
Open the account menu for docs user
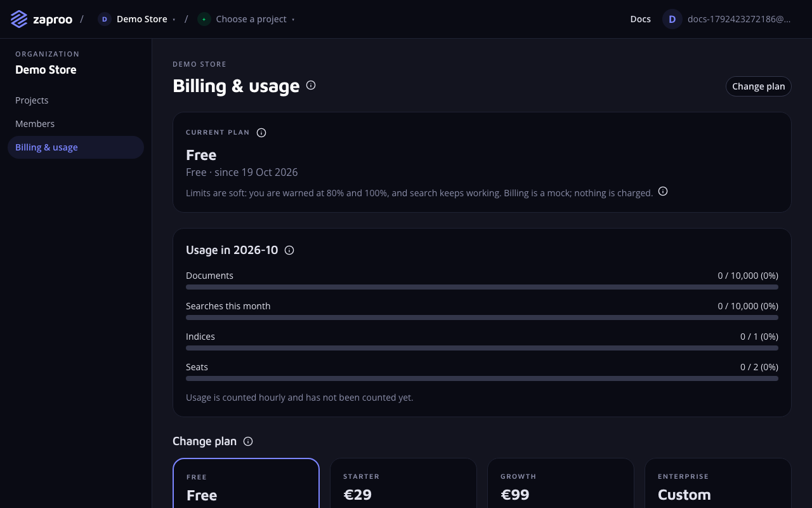click(728, 19)
